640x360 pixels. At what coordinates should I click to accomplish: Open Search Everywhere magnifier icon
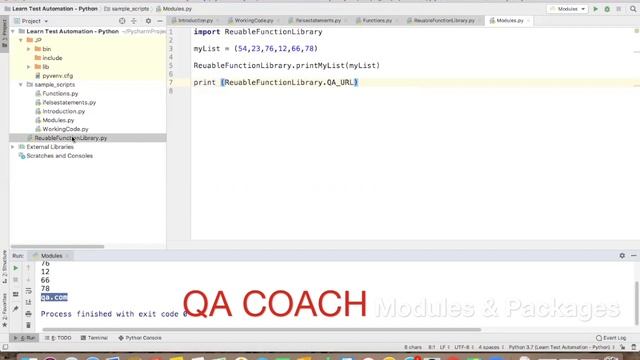(x=633, y=9)
